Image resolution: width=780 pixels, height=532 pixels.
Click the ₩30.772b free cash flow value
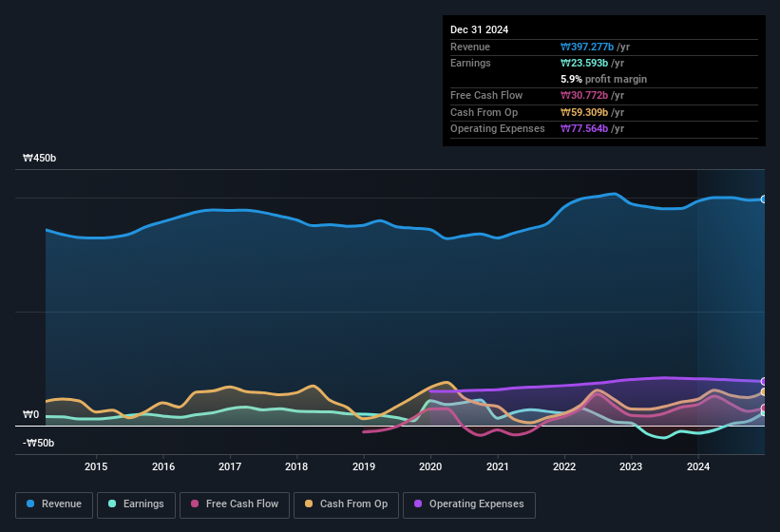tap(584, 95)
